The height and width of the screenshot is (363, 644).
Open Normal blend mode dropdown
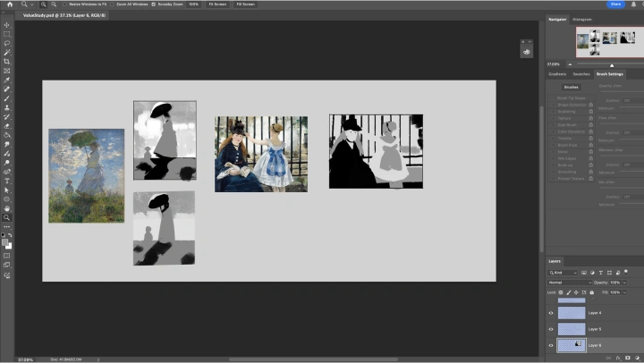(x=570, y=283)
